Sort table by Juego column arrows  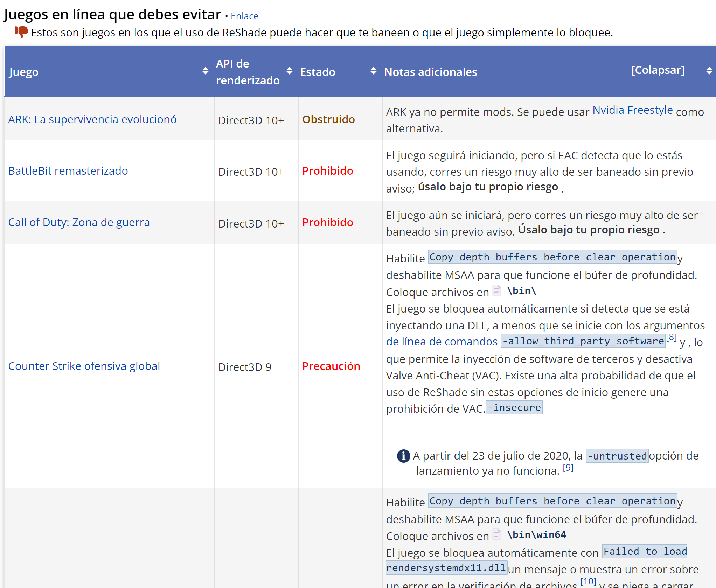pos(206,71)
